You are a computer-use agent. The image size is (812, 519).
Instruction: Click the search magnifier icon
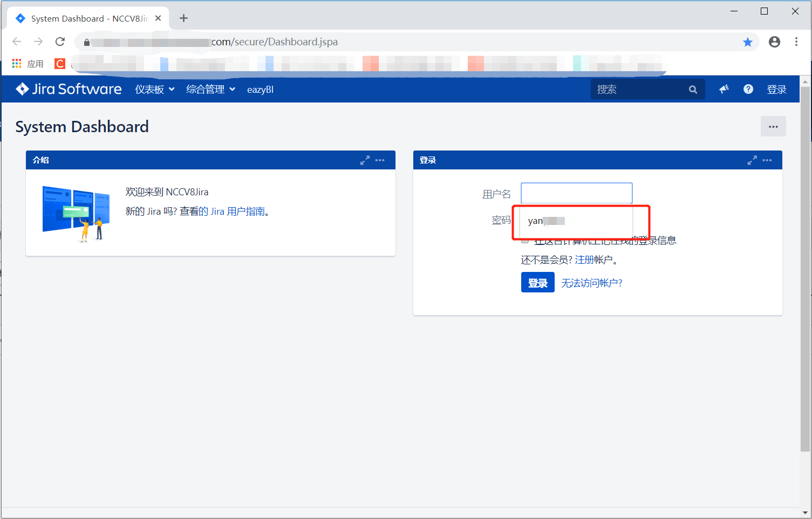[x=693, y=90]
